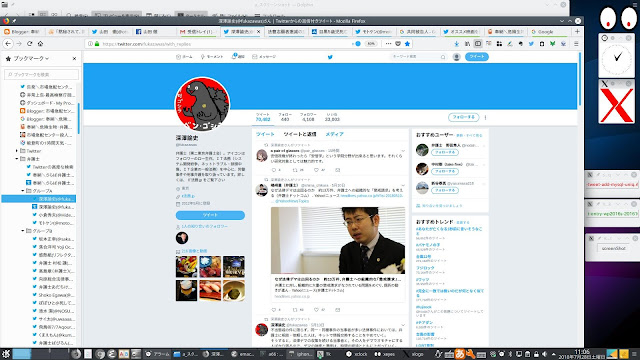Open the Pocket save icon
The image size is (640, 360).
[x=398, y=44]
